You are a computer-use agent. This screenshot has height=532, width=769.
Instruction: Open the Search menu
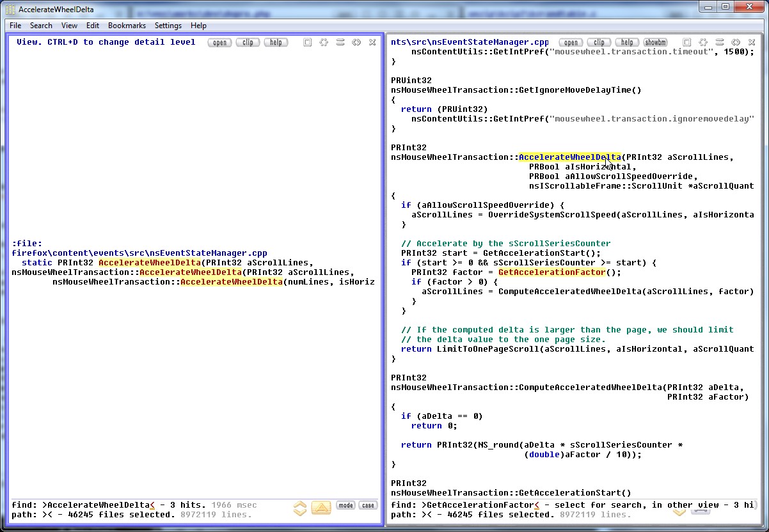tap(41, 26)
